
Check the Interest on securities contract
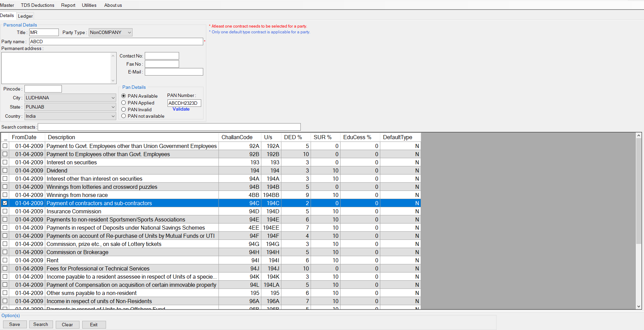tap(5, 162)
